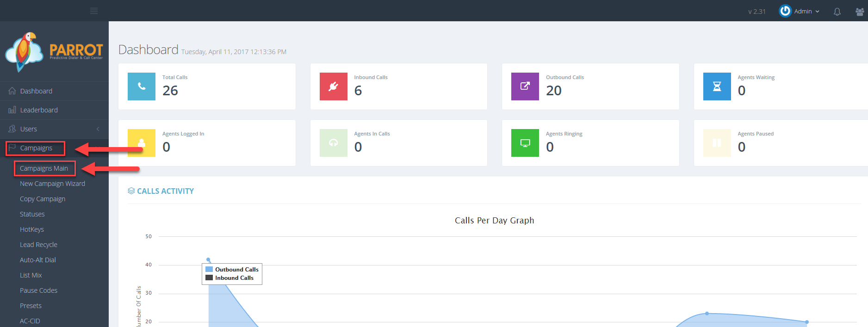The height and width of the screenshot is (327, 868).
Task: Click the Calls Activity layers icon
Action: [131, 191]
